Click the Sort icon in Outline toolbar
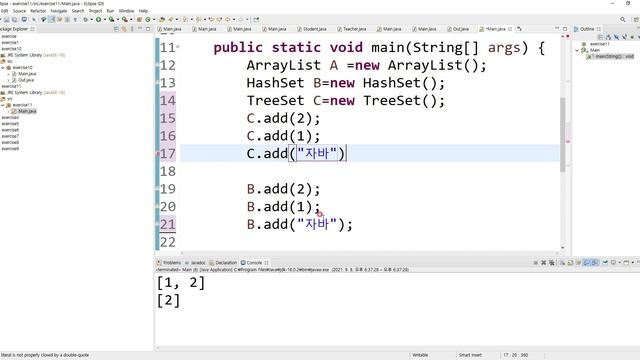This screenshot has height=360, width=640. (609, 37)
